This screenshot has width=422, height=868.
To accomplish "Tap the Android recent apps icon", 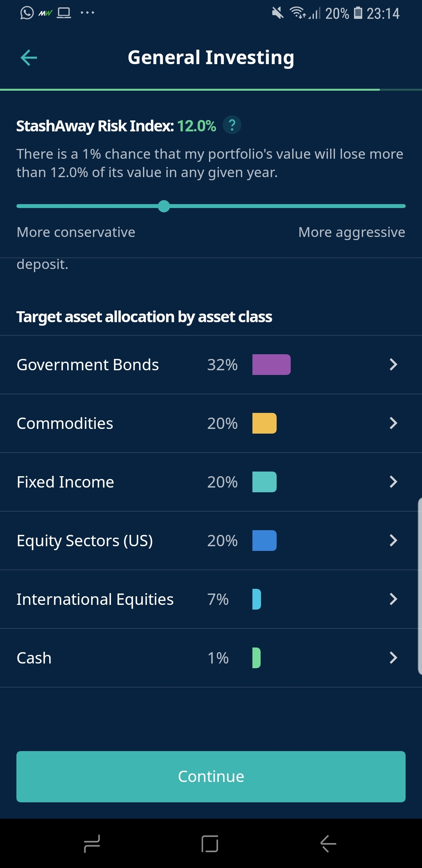I will click(x=92, y=844).
